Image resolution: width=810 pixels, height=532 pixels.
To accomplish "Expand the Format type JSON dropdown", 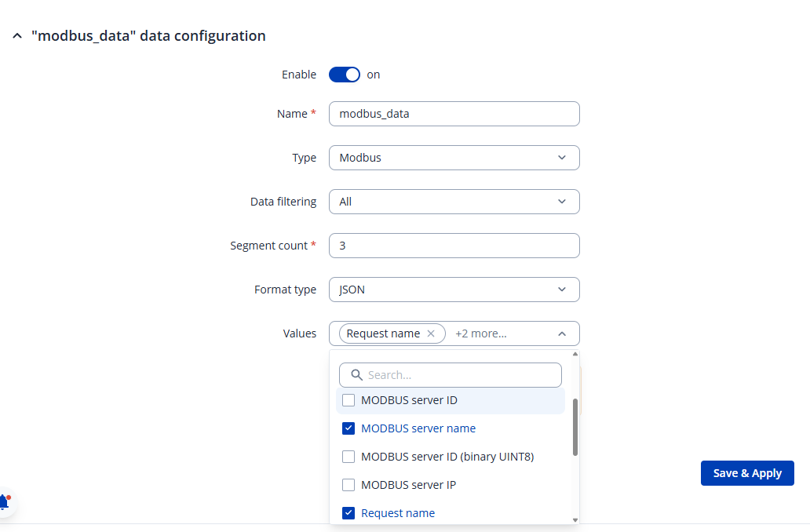I will (x=454, y=290).
